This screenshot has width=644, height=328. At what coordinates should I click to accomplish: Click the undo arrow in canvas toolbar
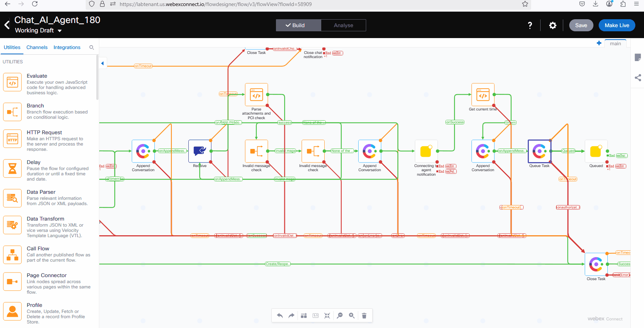(280, 316)
